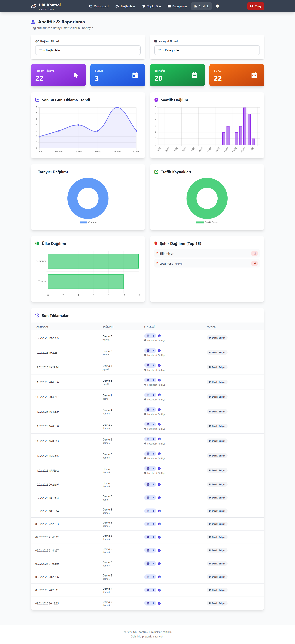Click calendar icon on Bu Ay card
This screenshot has height=644, width=295.
[254, 75]
